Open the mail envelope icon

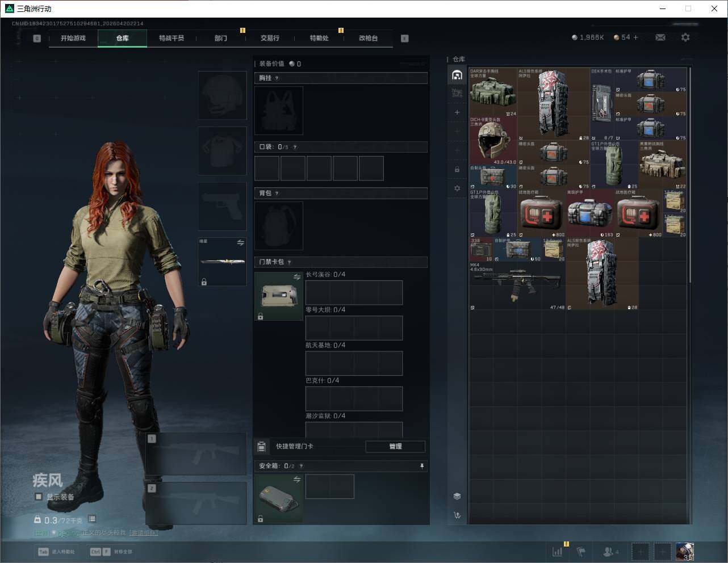pyautogui.click(x=660, y=37)
